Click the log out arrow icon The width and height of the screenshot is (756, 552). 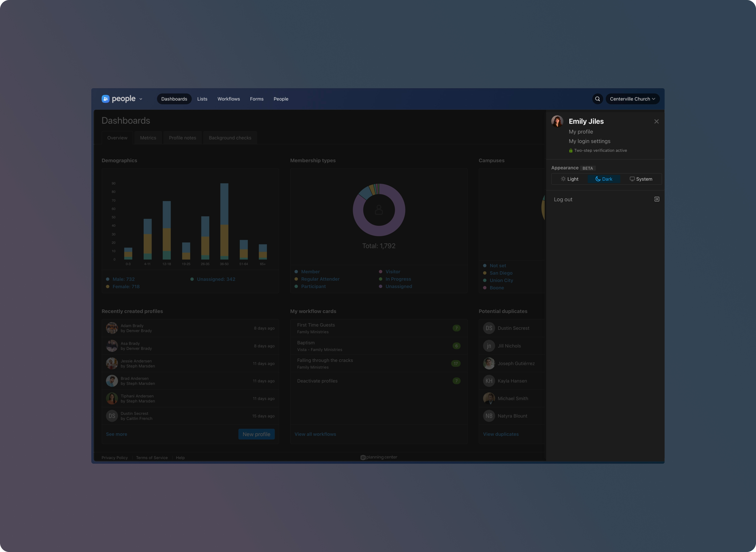[656, 199]
